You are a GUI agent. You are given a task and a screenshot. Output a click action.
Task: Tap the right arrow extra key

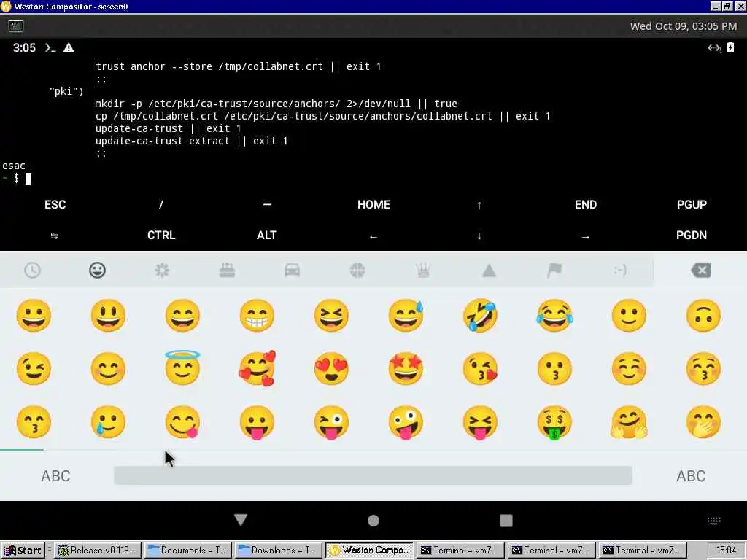click(586, 236)
